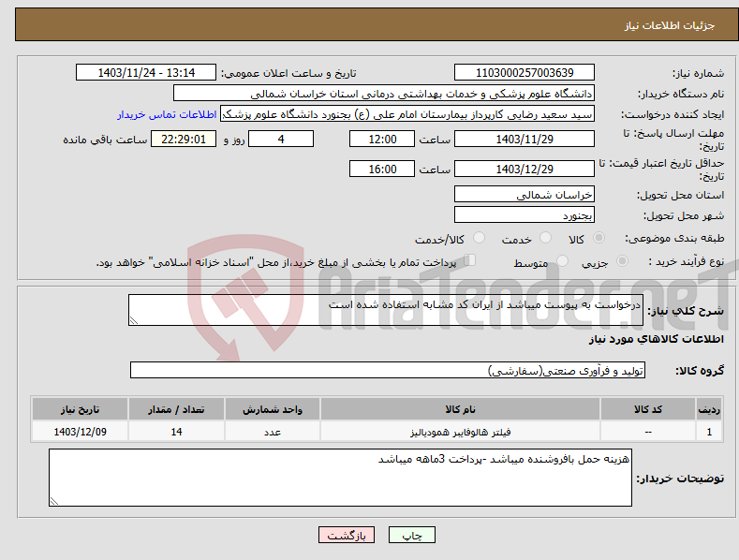Click the buyer notes textarea
Screen dimensions: 739x560
click(x=340, y=478)
